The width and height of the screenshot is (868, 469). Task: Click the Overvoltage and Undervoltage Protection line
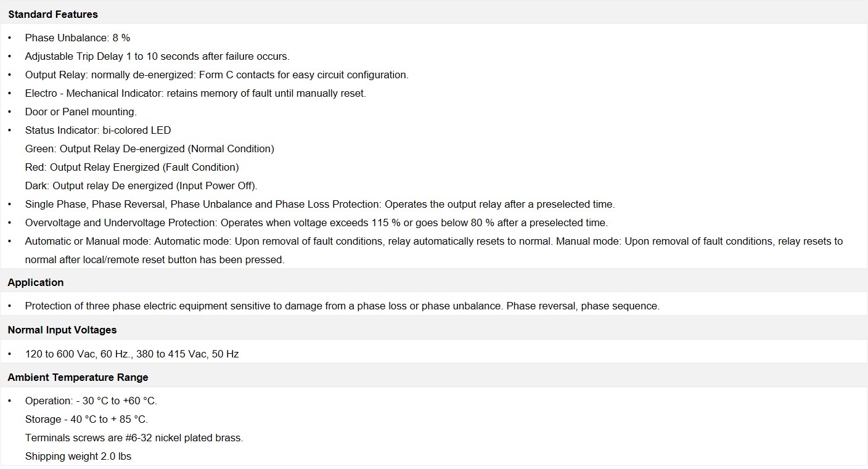(316, 222)
